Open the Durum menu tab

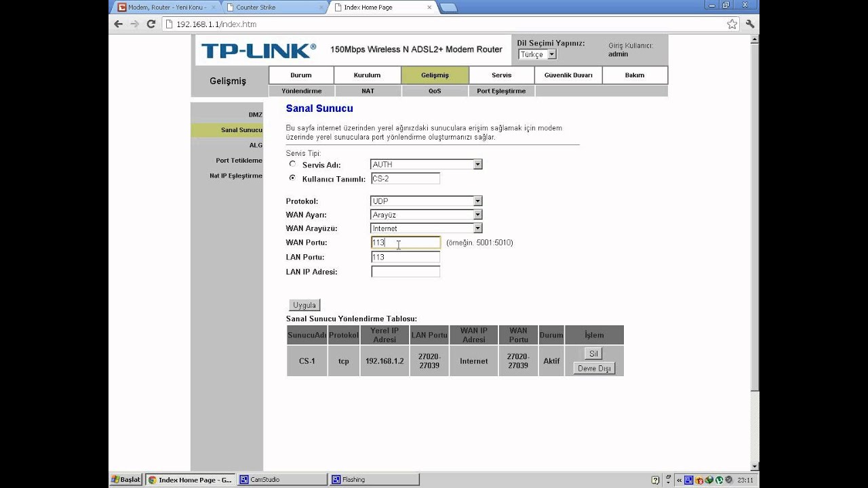[301, 75]
